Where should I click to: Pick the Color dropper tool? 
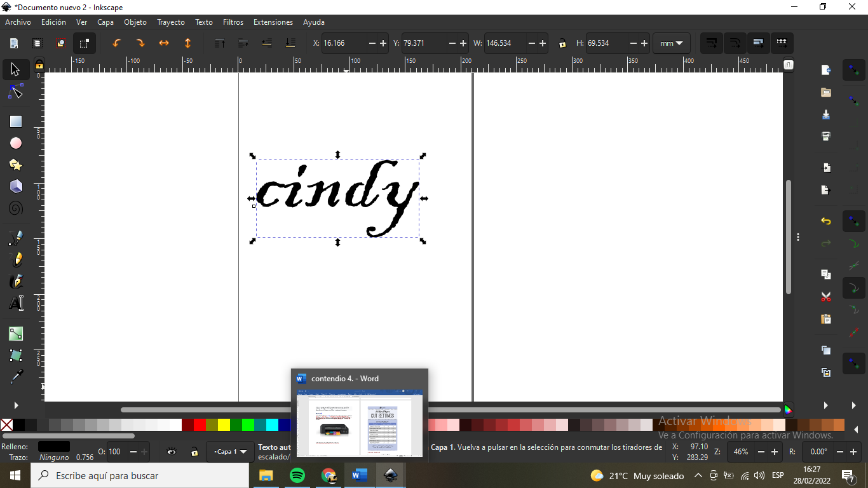click(x=16, y=377)
